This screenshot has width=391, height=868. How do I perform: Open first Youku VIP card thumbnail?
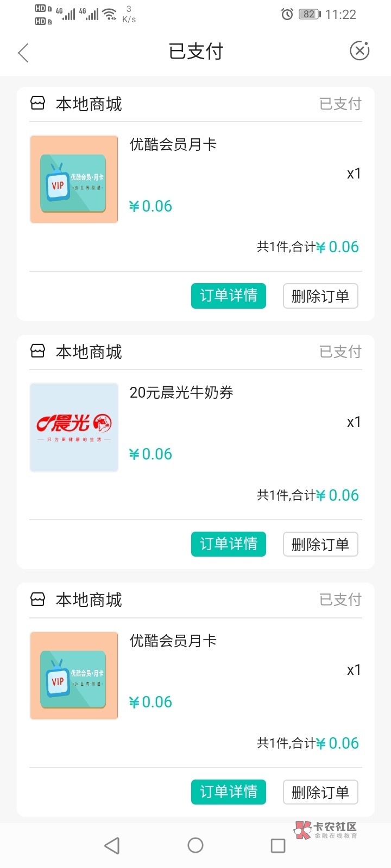point(74,179)
